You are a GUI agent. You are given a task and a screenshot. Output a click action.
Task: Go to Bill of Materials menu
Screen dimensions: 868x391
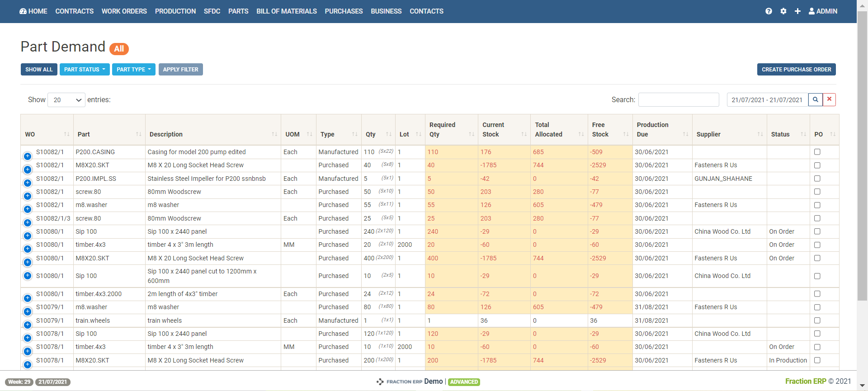click(286, 11)
